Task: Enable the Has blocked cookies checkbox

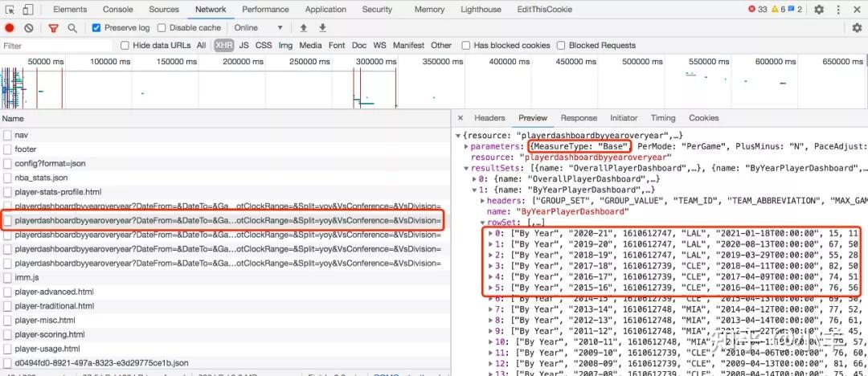Action: pos(466,46)
